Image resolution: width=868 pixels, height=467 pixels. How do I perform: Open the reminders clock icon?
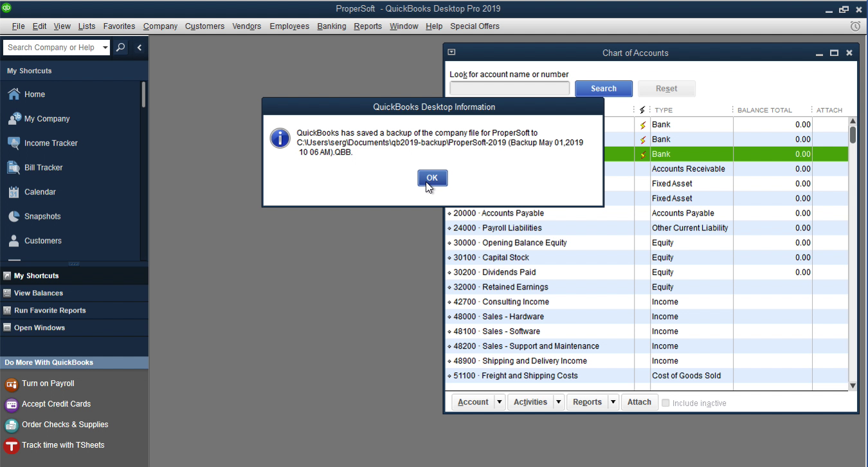[855, 26]
